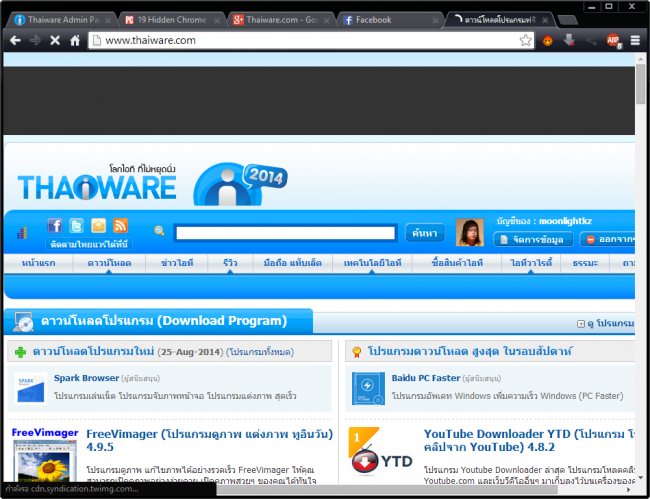Image resolution: width=650 pixels, height=499 pixels.
Task: Open the email envelope icon
Action: pos(98,226)
